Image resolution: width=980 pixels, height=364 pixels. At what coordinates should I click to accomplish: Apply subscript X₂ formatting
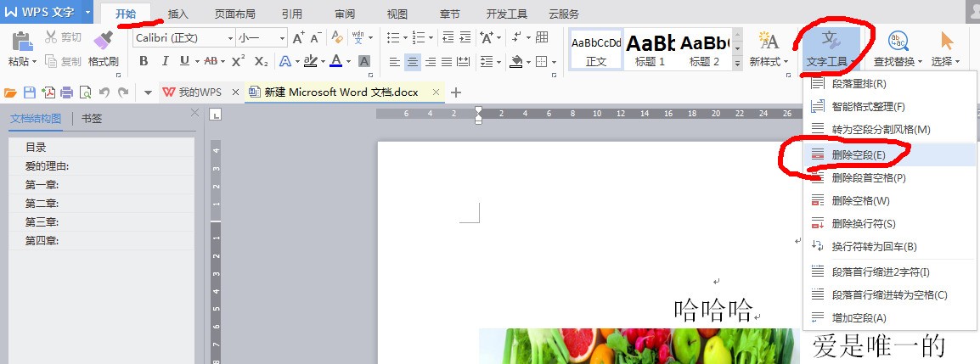[262, 61]
